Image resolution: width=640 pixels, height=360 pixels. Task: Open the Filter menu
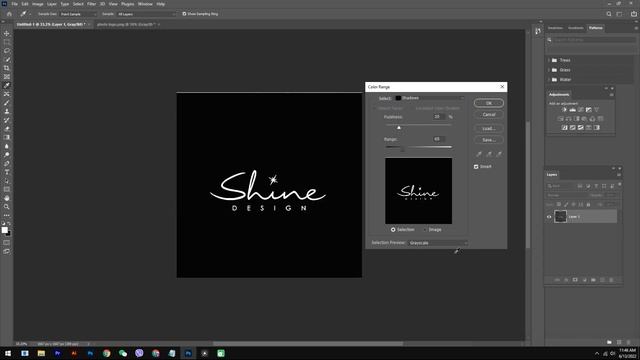pyautogui.click(x=91, y=4)
